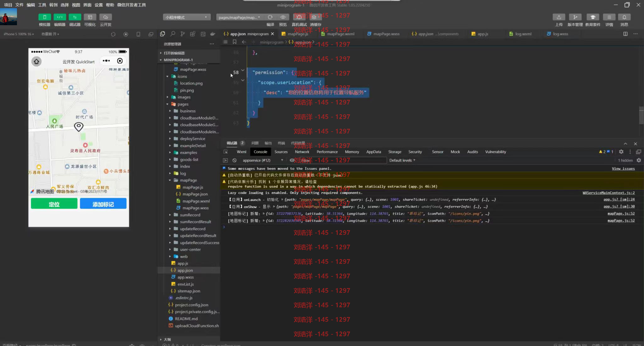Open project.config.json file
644x346 pixels.
click(191, 305)
